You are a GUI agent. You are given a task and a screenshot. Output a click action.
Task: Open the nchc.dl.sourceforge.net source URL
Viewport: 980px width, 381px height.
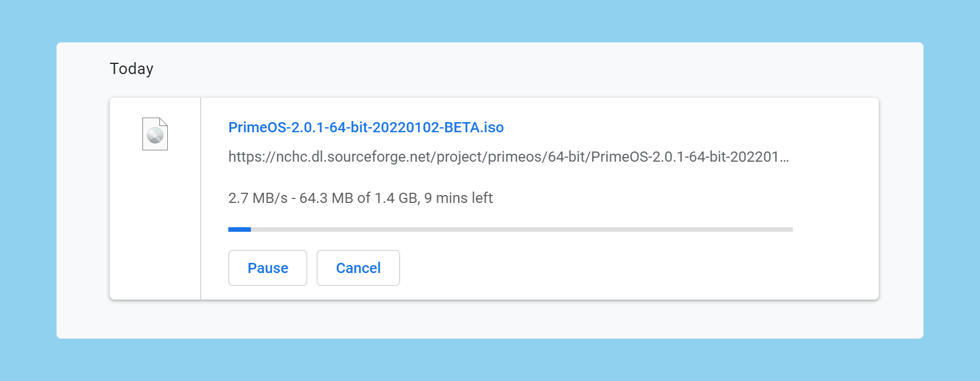tap(509, 157)
